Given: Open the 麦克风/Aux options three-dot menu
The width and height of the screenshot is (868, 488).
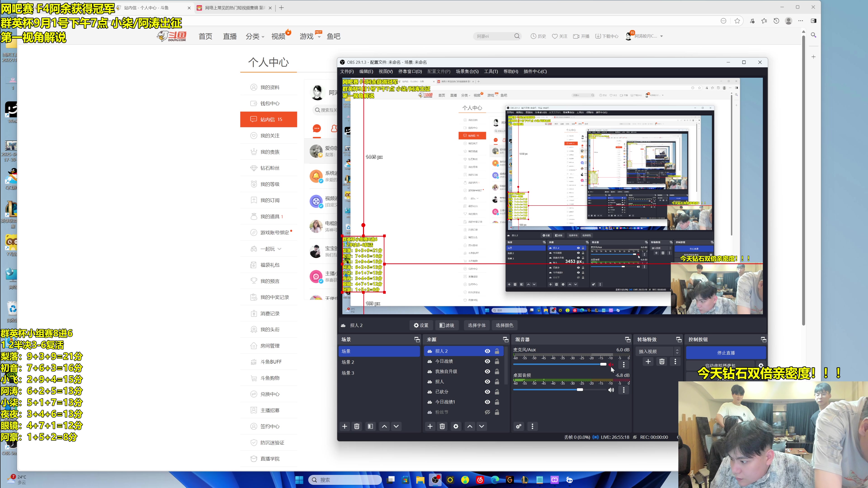Looking at the screenshot, I should pyautogui.click(x=624, y=364).
